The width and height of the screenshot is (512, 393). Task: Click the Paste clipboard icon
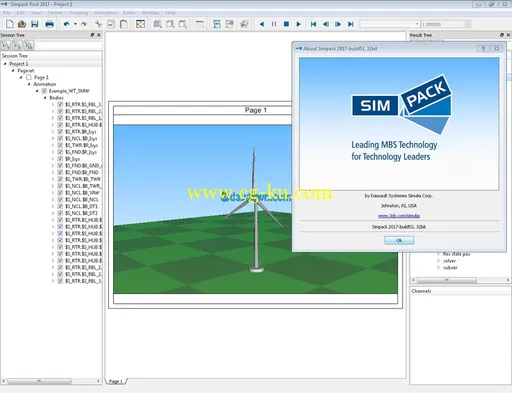[124, 24]
